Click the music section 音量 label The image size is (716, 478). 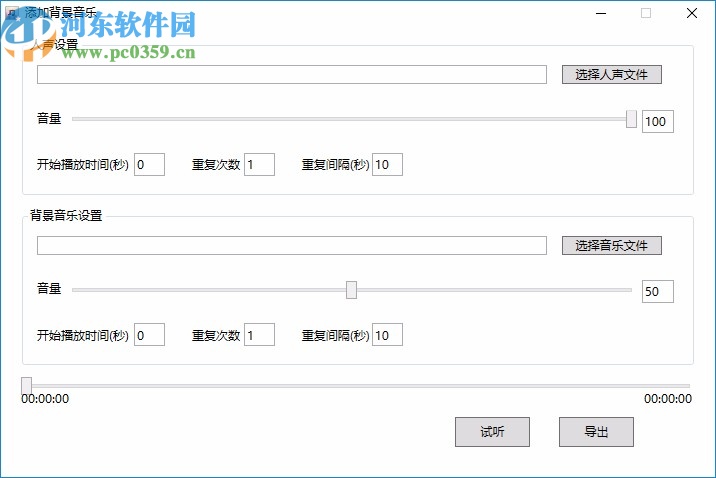pos(49,289)
